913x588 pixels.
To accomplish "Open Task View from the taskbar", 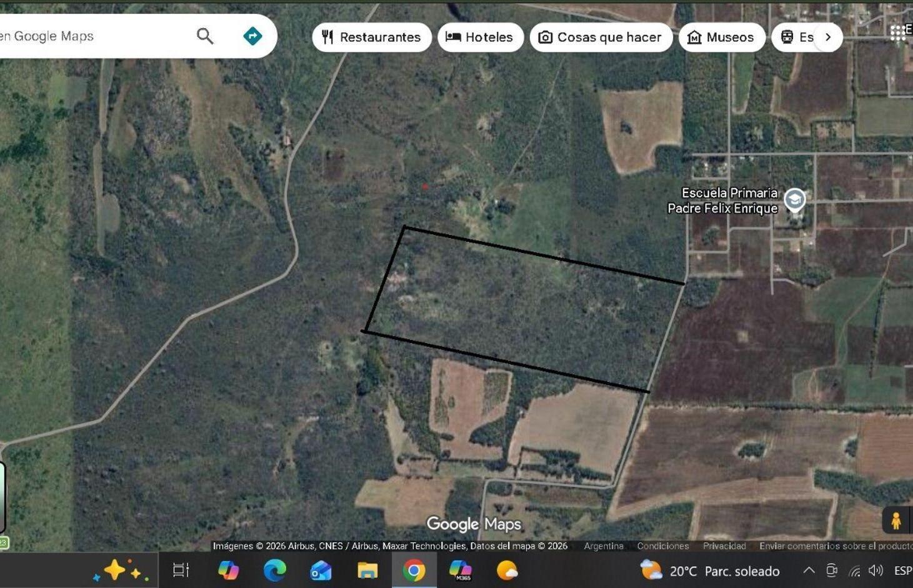I will 181,571.
